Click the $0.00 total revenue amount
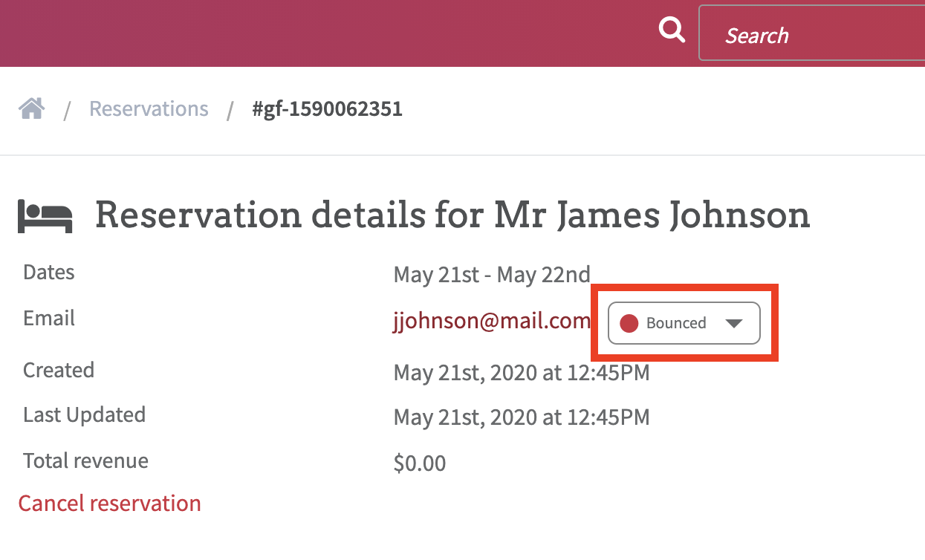This screenshot has width=925, height=560. click(x=420, y=464)
